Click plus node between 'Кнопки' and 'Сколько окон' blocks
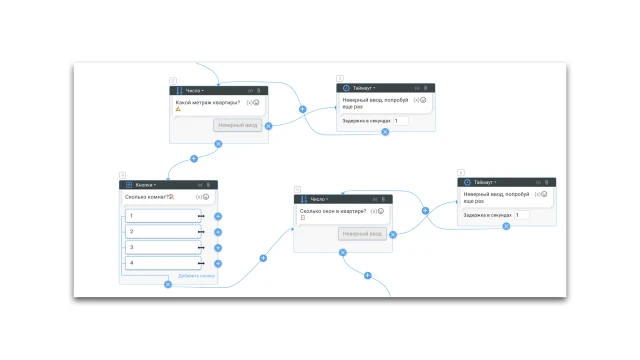 (263, 258)
